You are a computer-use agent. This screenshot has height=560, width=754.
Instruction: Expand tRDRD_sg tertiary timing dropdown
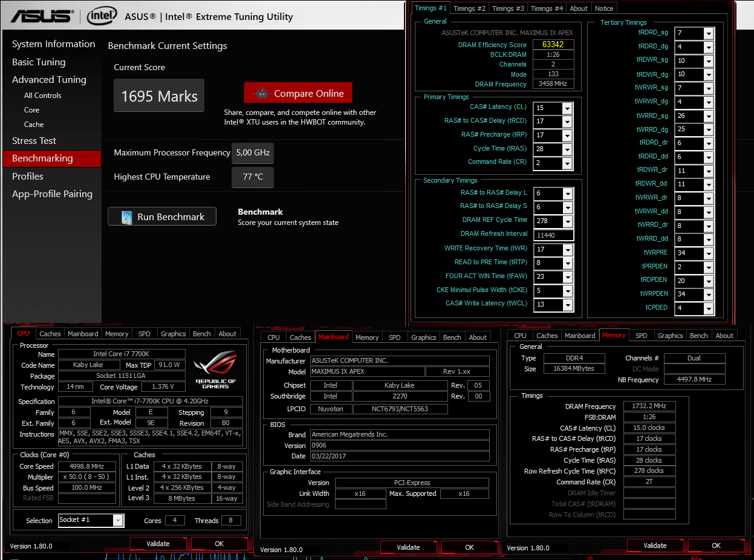709,33
